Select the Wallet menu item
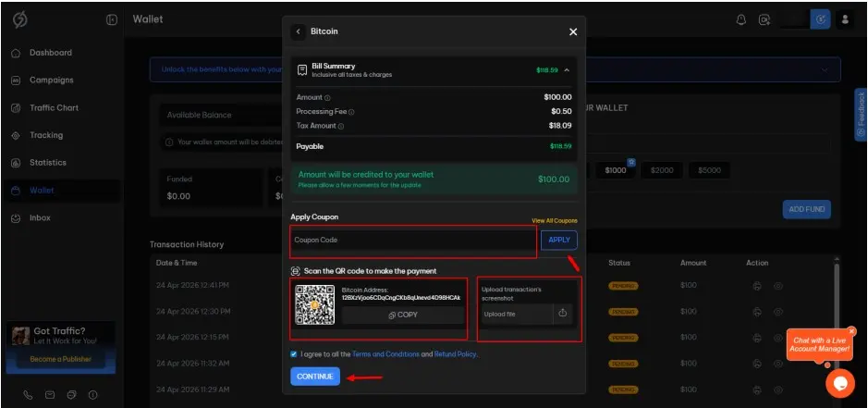The image size is (868, 408). pos(42,191)
